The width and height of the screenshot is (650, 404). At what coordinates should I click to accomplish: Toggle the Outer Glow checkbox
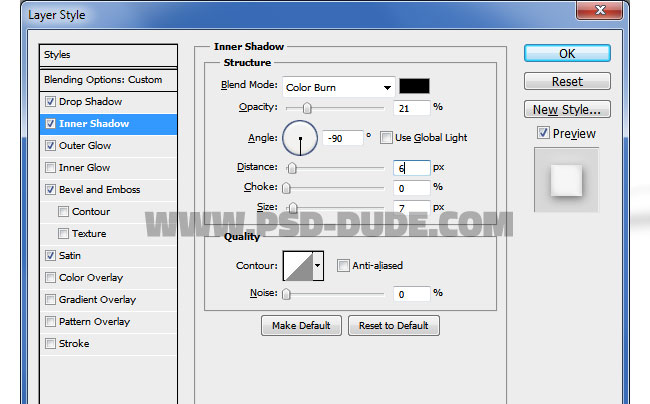point(50,145)
